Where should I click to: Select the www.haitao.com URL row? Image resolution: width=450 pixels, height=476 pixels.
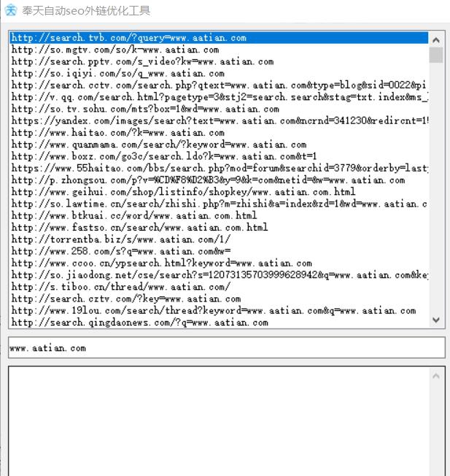[219, 133]
